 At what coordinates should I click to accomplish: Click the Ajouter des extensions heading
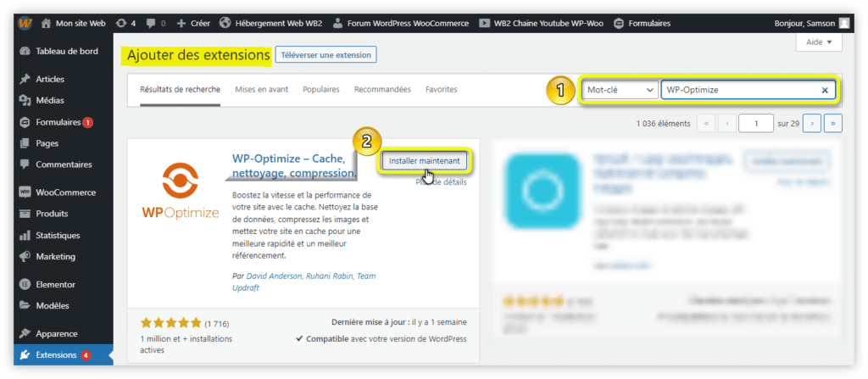(x=198, y=55)
